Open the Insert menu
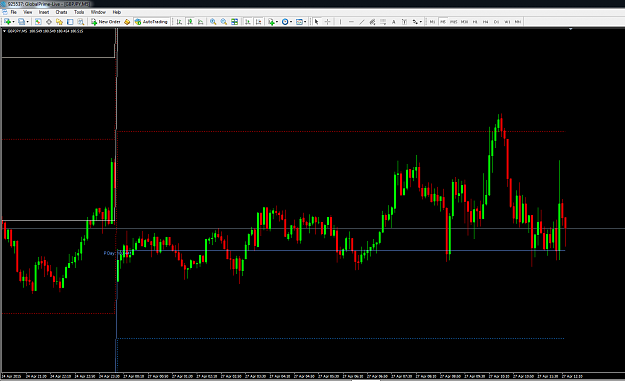This screenshot has width=625, height=381. point(44,12)
